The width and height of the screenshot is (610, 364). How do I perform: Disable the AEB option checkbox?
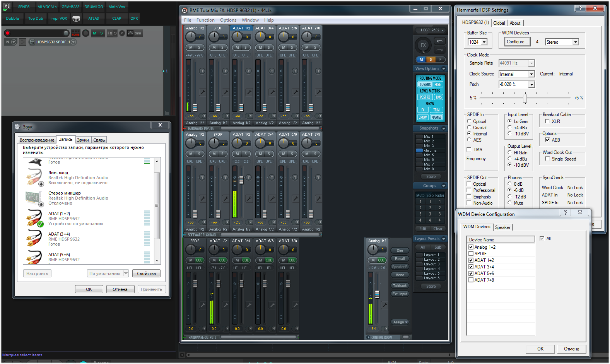click(x=547, y=140)
